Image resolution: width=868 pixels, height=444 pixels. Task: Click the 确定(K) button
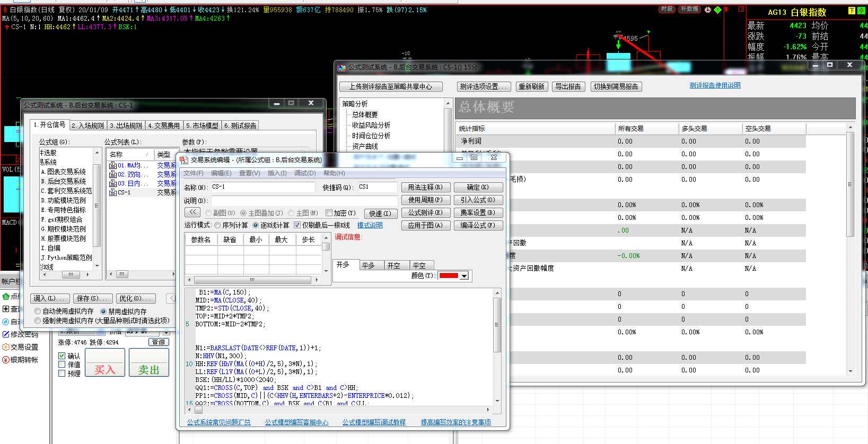tap(478, 187)
